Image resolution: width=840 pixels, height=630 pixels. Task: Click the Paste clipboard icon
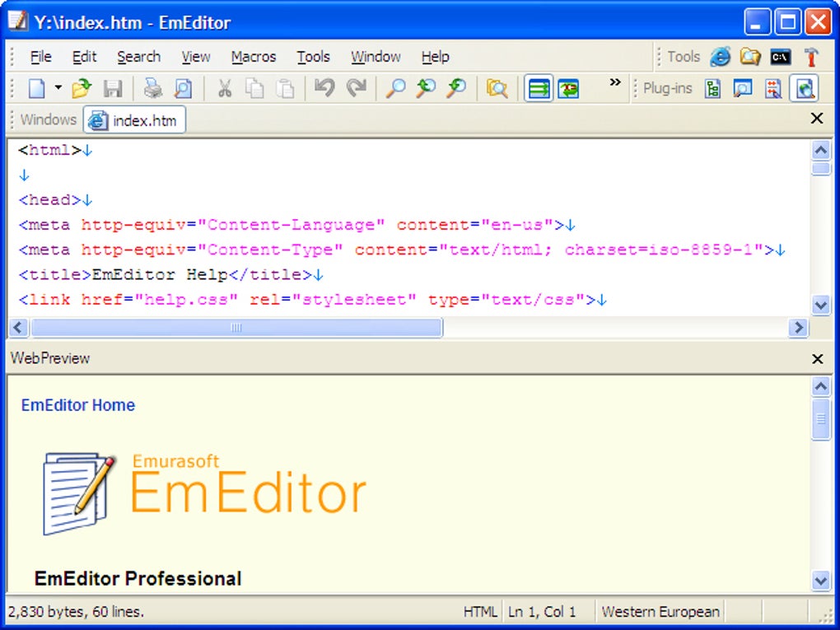(x=285, y=88)
